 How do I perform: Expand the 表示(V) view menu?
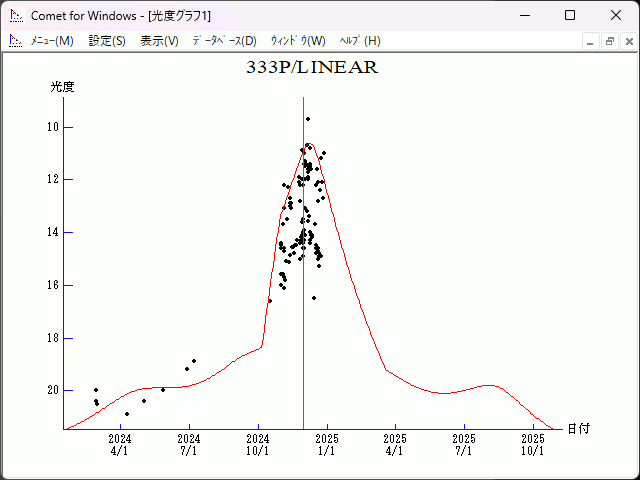point(159,41)
